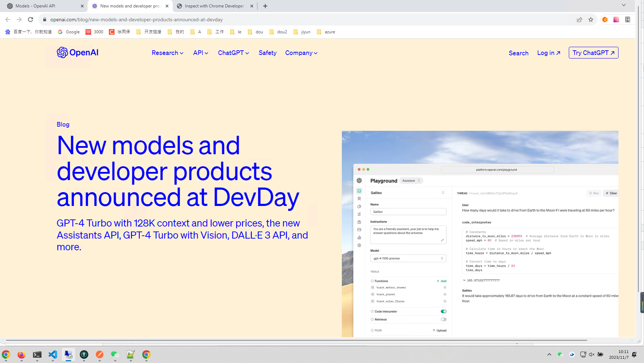Viewport: 644px width, 363px height.
Task: Open the first Chrome icon in the taskbar
Action: pyautogui.click(x=6, y=354)
